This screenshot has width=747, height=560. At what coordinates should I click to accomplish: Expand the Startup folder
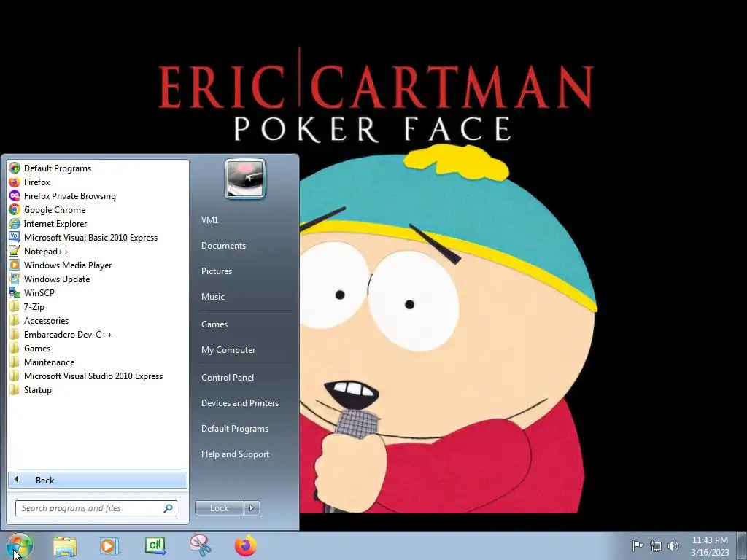98,389
